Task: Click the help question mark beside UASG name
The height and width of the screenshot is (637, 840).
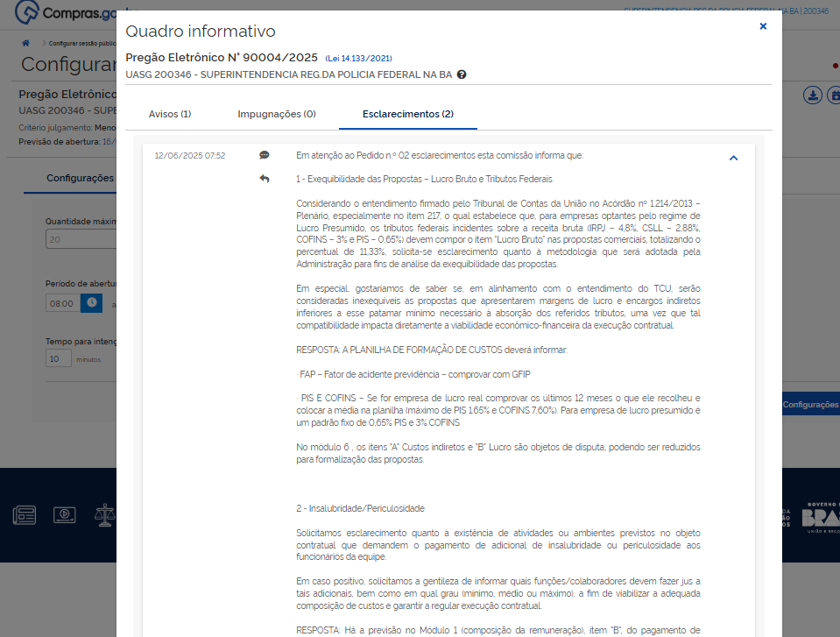Action: point(462,74)
